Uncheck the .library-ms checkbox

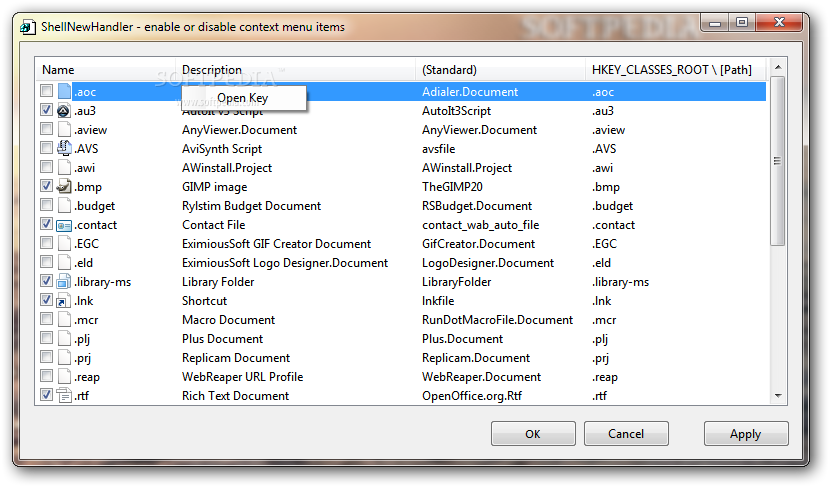tap(47, 281)
